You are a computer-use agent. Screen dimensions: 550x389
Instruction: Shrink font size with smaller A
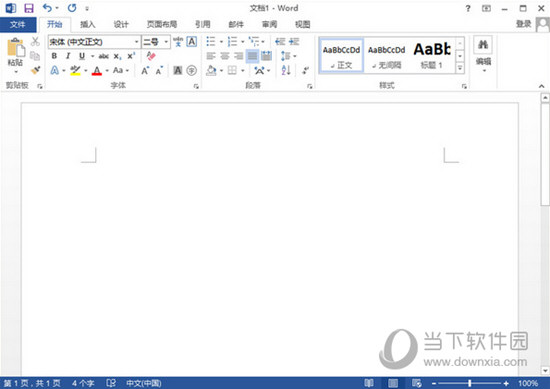(159, 71)
